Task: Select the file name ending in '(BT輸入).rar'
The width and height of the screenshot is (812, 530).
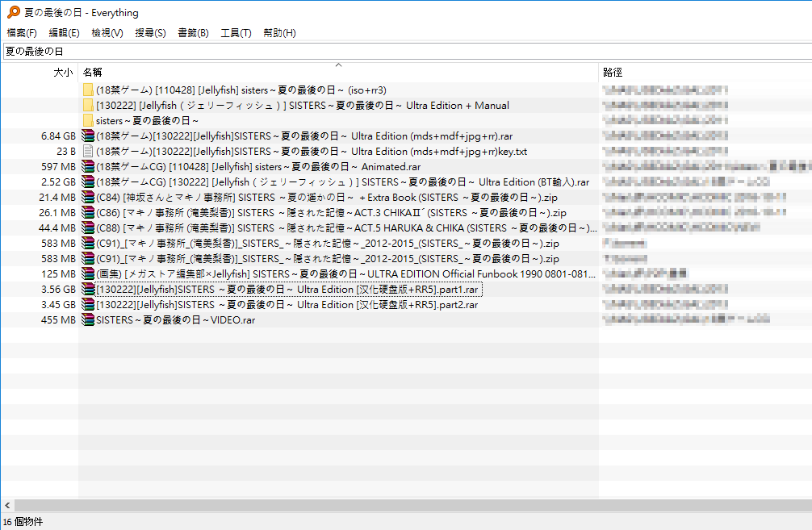Action: pos(343,182)
